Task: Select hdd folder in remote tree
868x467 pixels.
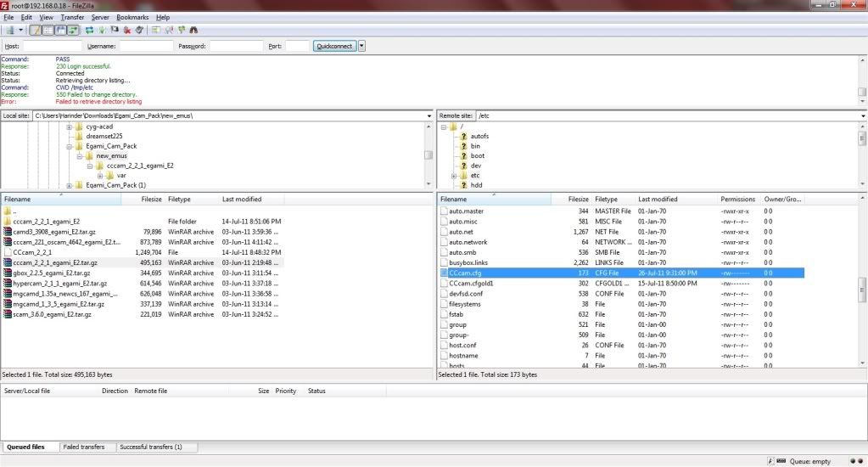Action: click(x=476, y=186)
